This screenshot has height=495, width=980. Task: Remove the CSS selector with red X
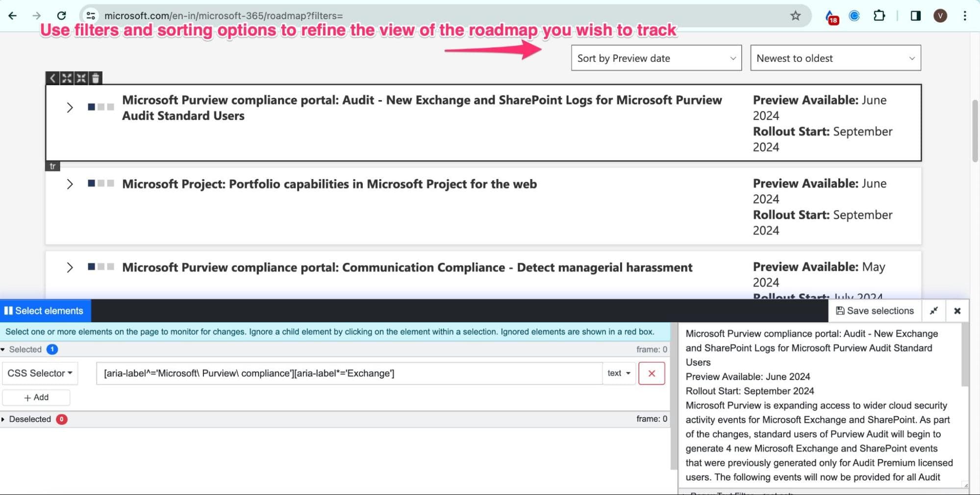click(x=652, y=373)
